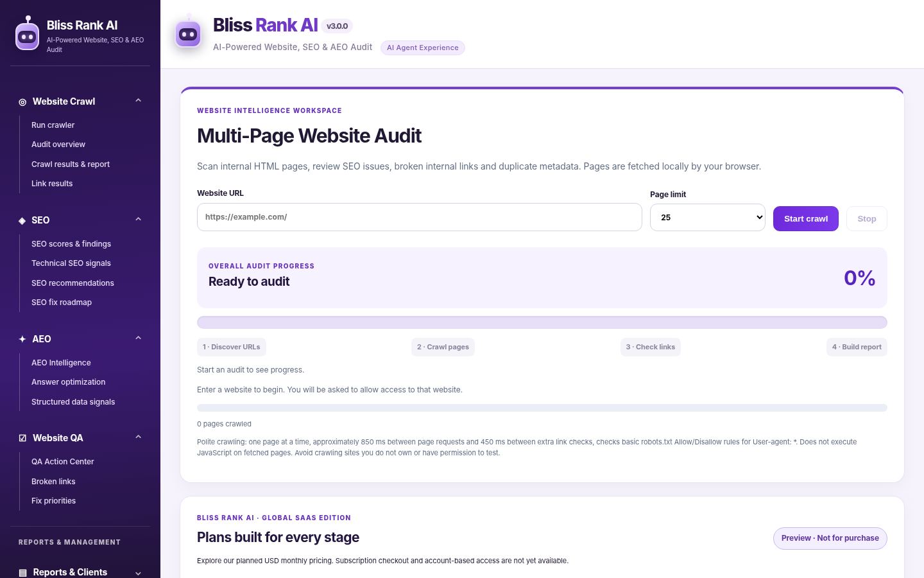
Task: View SEO recommendations
Action: tap(73, 283)
